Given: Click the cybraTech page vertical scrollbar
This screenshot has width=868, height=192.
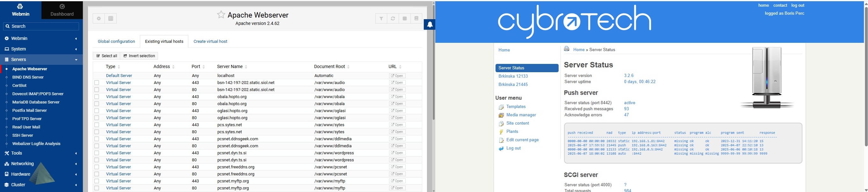Looking at the screenshot, I should tap(866, 76).
